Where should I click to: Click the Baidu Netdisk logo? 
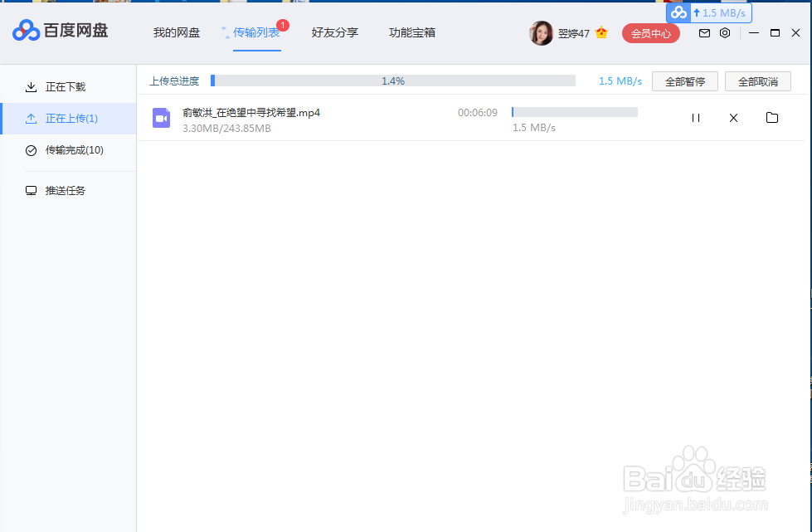(x=25, y=32)
